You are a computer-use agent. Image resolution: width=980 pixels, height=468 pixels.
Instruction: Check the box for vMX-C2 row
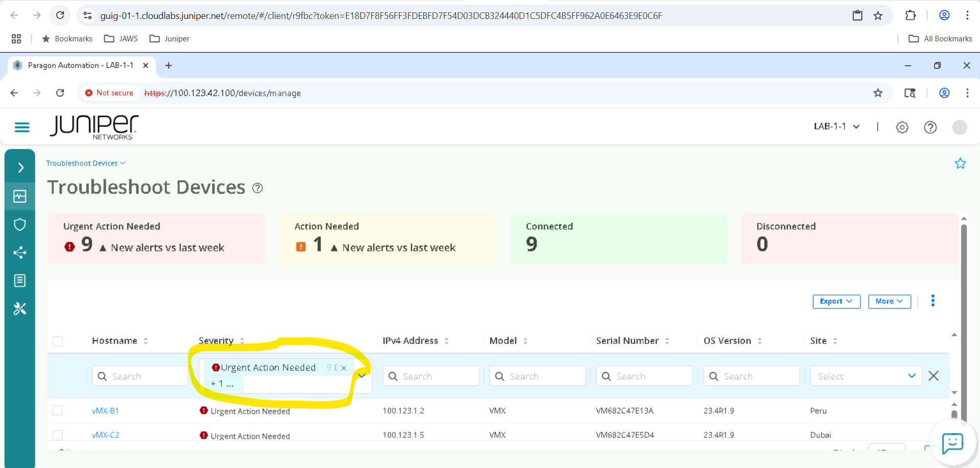[x=58, y=435]
